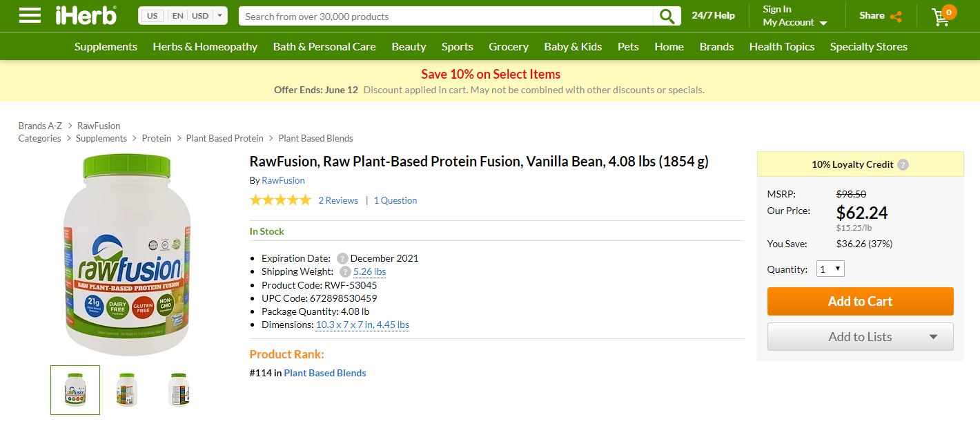This screenshot has height=435, width=980.
Task: Open the Quantity dropdown
Action: click(x=830, y=269)
